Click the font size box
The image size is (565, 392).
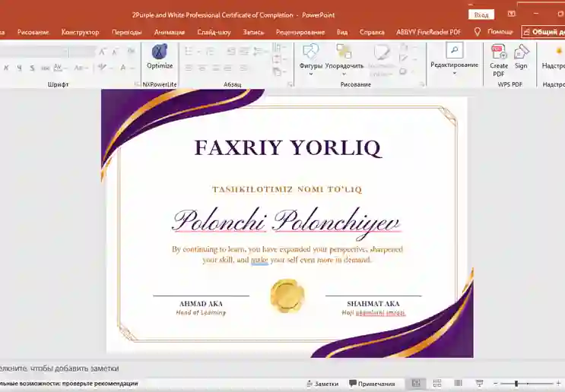(x=83, y=52)
